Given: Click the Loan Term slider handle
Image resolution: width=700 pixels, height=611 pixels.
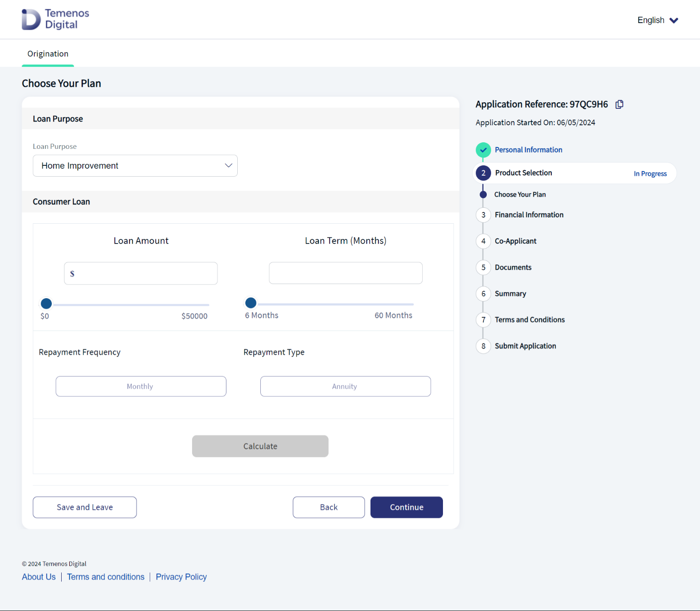Looking at the screenshot, I should tap(251, 303).
